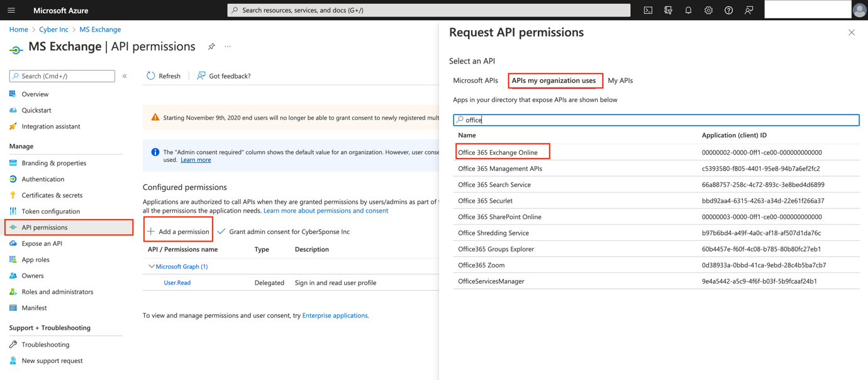Close the Request API permissions panel
Viewport: 868px width, 380px height.
(852, 32)
